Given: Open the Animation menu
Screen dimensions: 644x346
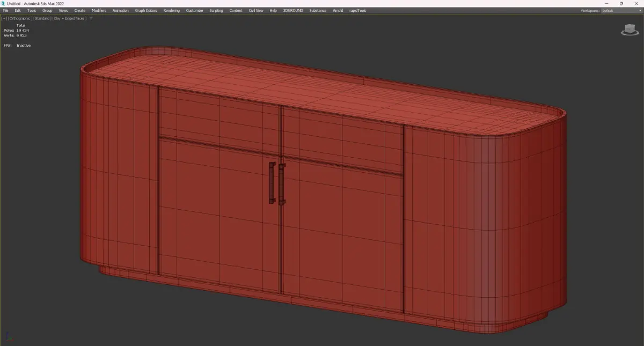Looking at the screenshot, I should click(x=121, y=10).
